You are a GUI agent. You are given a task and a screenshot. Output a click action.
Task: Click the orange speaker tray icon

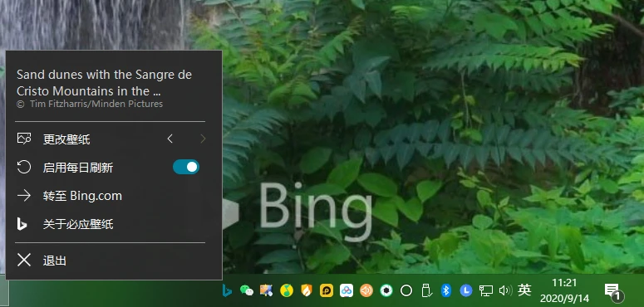click(366, 290)
